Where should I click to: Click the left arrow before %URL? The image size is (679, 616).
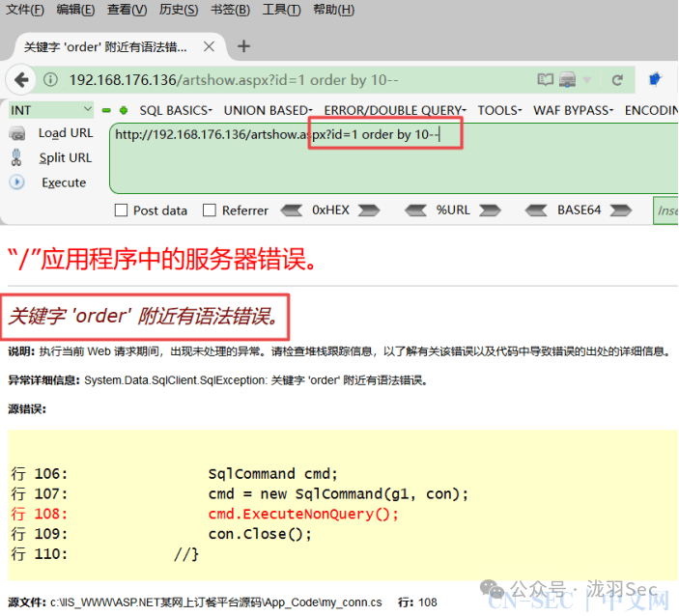click(415, 210)
